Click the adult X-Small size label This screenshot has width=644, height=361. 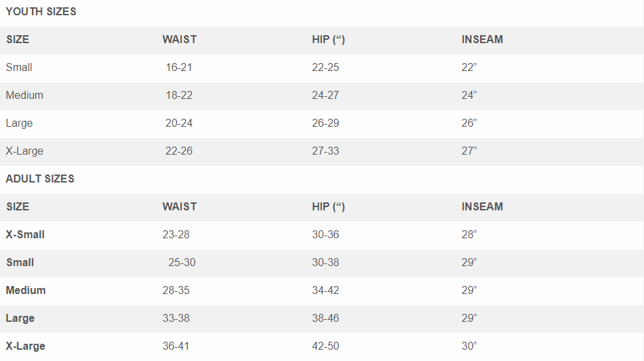click(25, 234)
